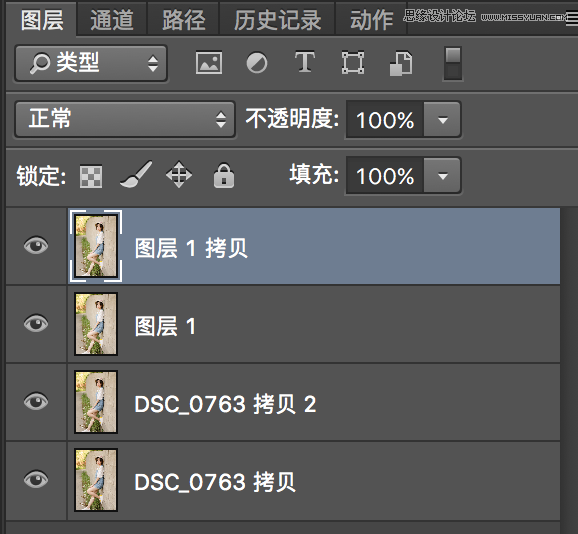The image size is (578, 534).
Task: Toggle visibility of DSC_0763 拷贝 layer
Action: [36, 479]
